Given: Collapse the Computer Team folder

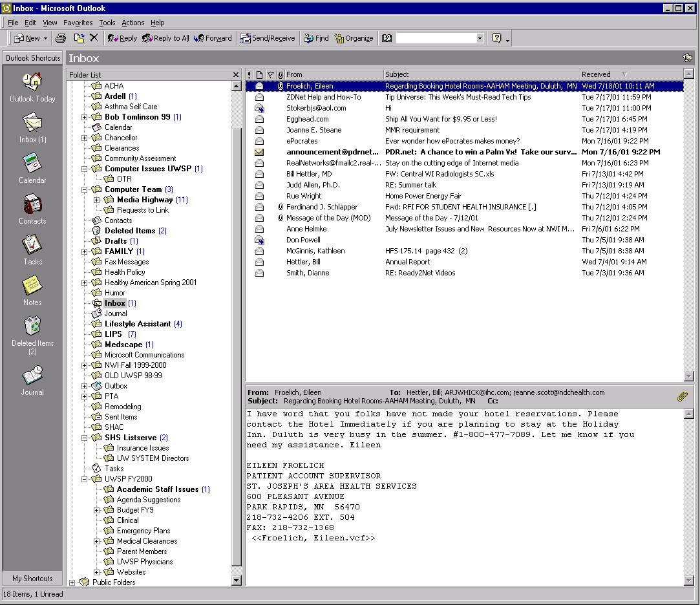Looking at the screenshot, I should [84, 189].
